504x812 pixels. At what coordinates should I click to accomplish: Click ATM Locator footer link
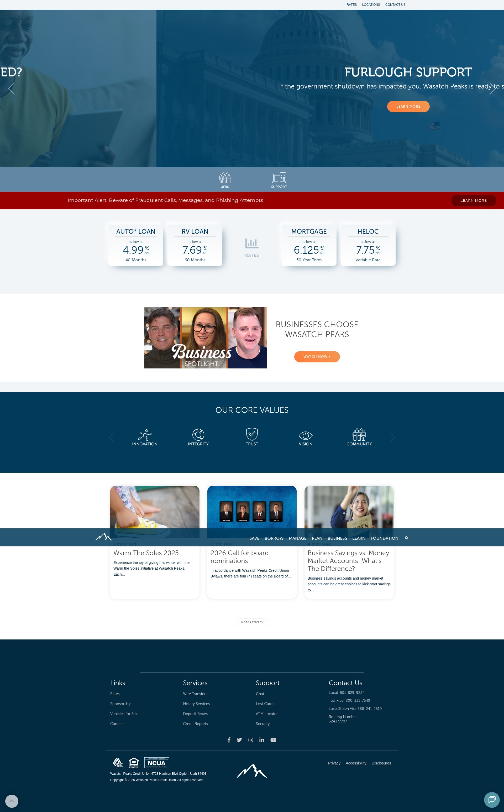[267, 714]
